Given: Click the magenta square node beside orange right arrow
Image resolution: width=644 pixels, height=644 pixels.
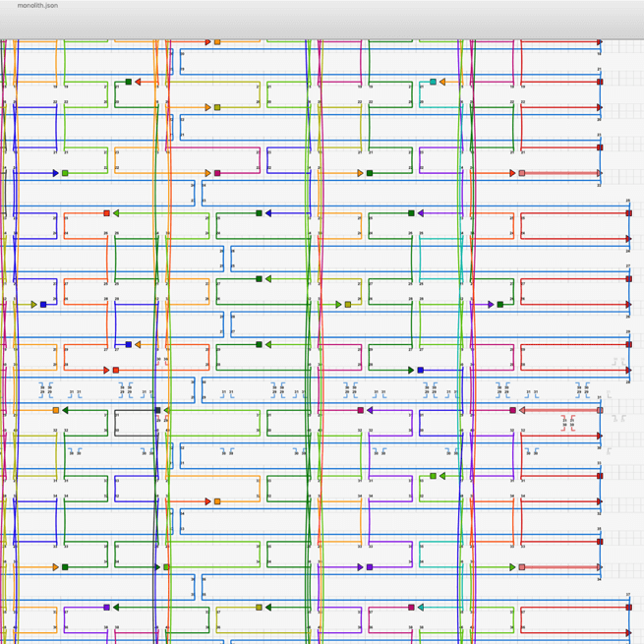Looking at the screenshot, I should pos(217,174).
